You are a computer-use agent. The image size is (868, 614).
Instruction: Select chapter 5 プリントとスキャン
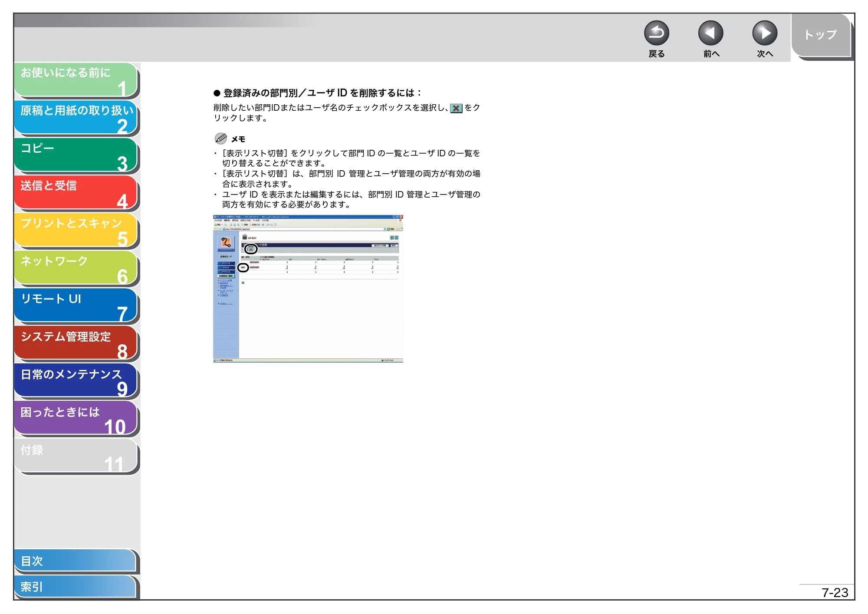click(76, 231)
